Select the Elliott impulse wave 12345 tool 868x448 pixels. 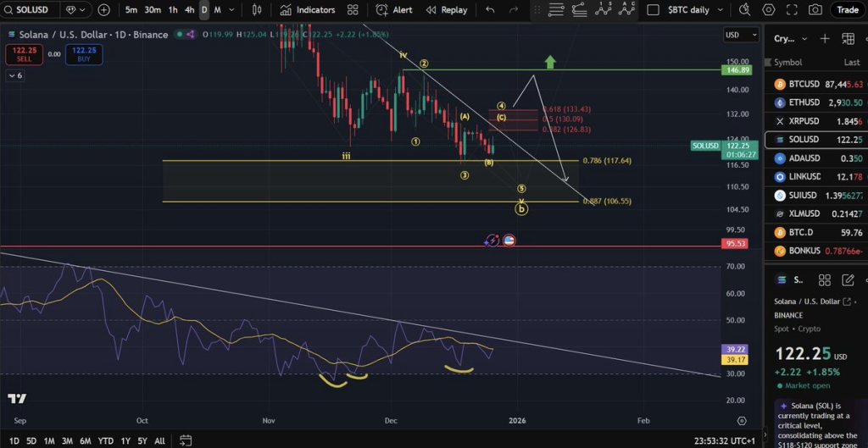pos(604,9)
